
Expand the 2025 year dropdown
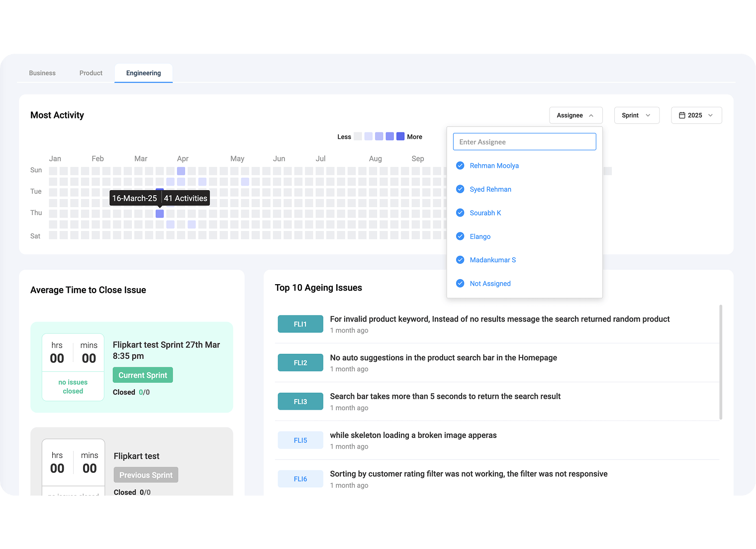696,115
